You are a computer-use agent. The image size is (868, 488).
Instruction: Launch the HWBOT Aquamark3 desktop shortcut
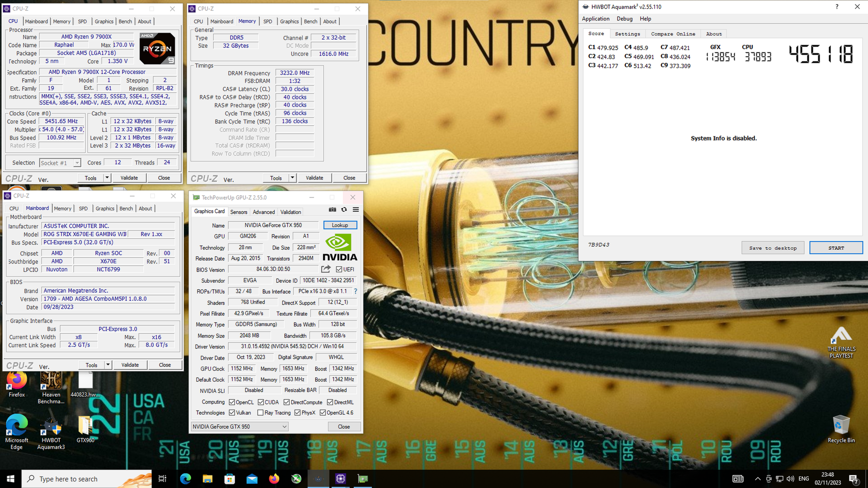(51, 433)
